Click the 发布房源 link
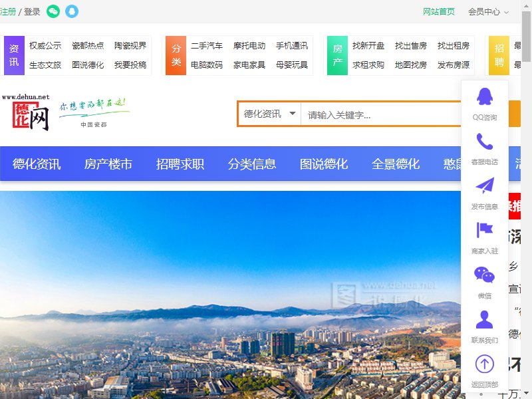The width and height of the screenshot is (532, 399). point(454,65)
